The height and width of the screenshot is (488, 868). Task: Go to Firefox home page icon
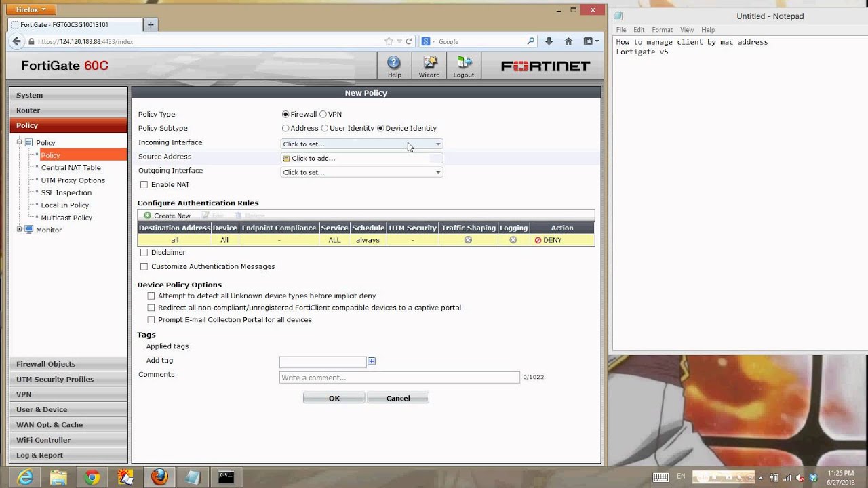point(568,41)
